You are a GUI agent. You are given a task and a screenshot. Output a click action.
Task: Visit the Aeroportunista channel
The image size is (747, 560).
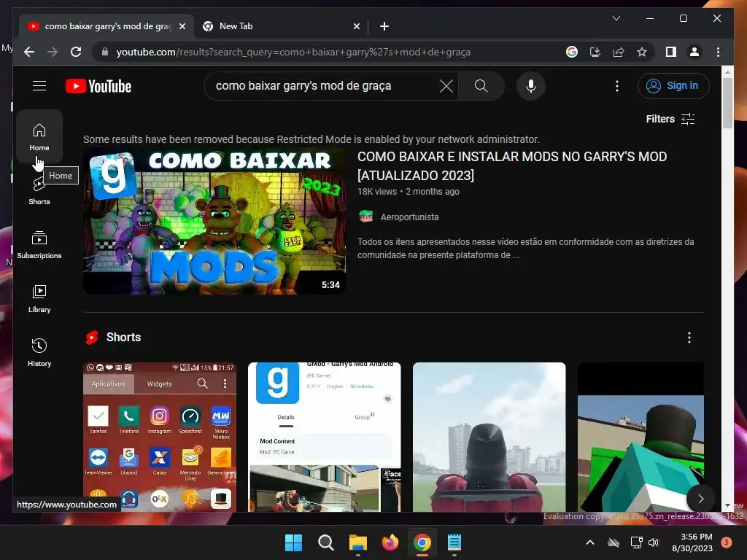409,217
